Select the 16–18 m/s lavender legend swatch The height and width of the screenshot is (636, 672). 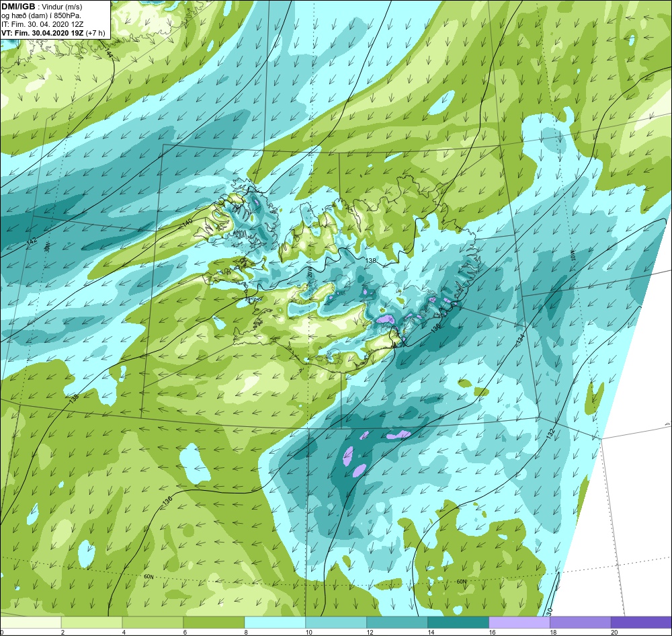[x=519, y=622]
